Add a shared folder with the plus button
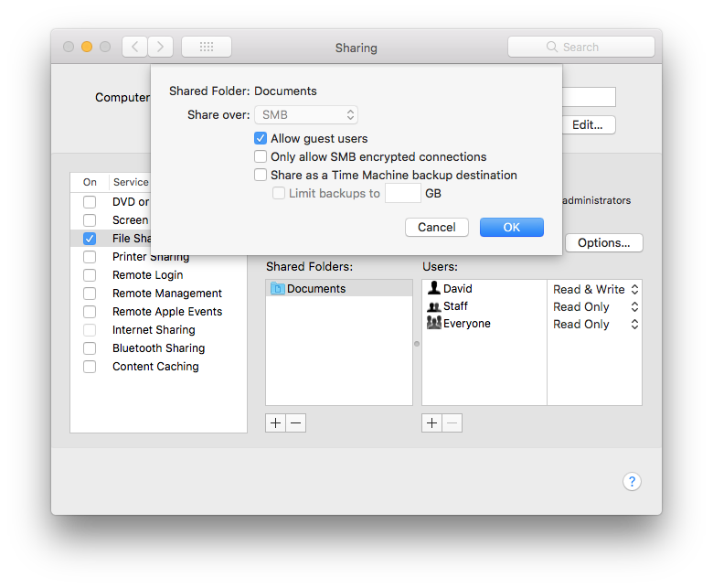Viewport: 713px width, 588px height. [x=275, y=422]
